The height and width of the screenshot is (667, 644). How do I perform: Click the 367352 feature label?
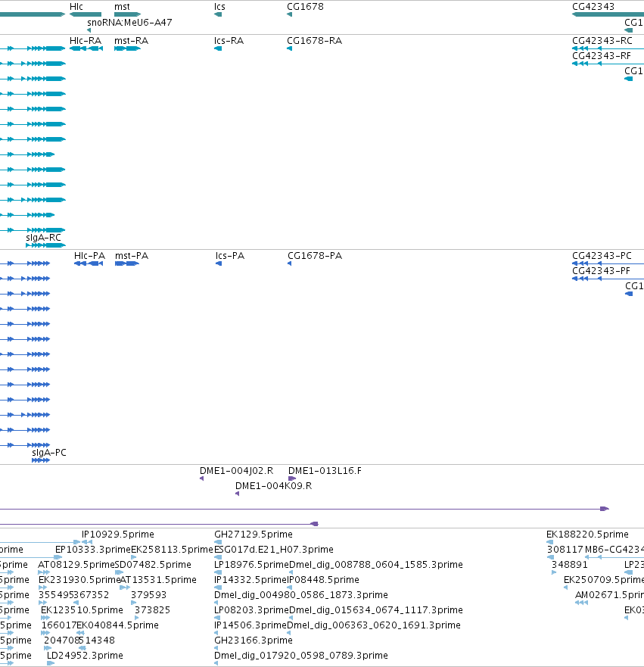click(92, 595)
